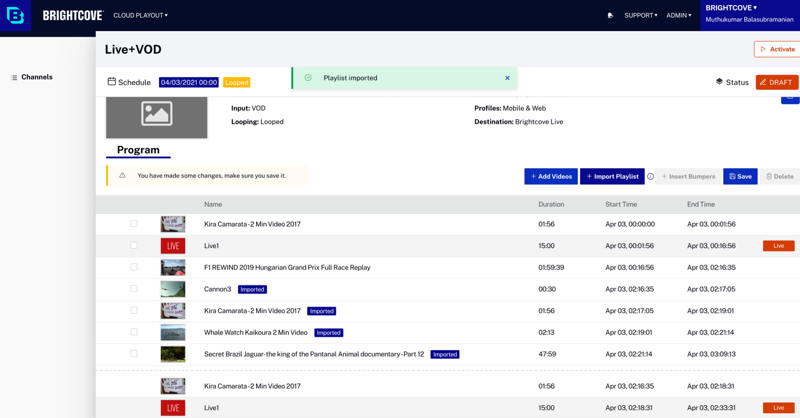Check the Whale Watch Kaikoura row checkbox
The image size is (800, 418).
click(133, 332)
